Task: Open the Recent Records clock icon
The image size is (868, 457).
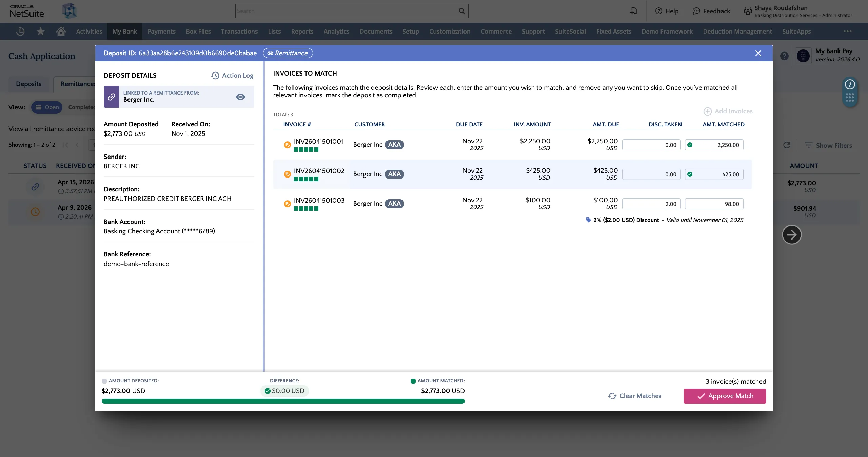Action: click(20, 31)
